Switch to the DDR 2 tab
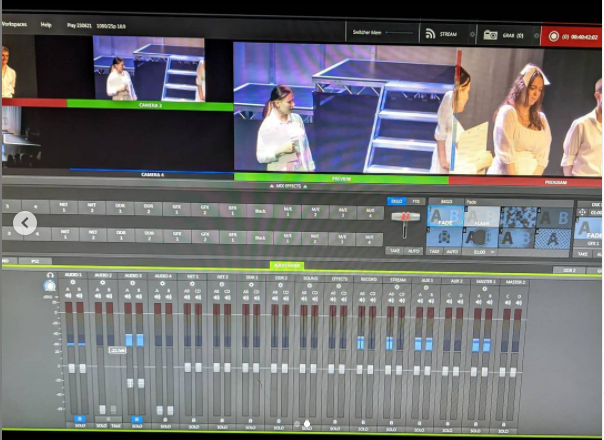This screenshot has width=604, height=440. [569, 270]
